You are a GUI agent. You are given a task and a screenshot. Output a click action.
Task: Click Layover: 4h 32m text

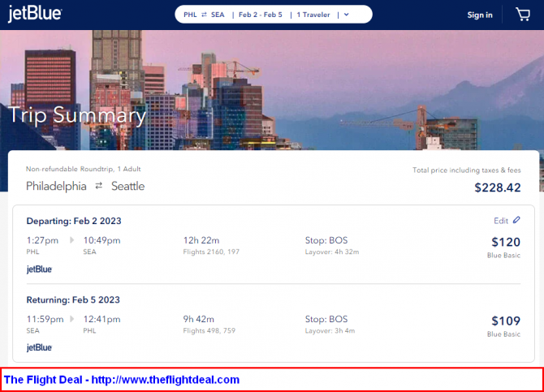[x=332, y=252]
